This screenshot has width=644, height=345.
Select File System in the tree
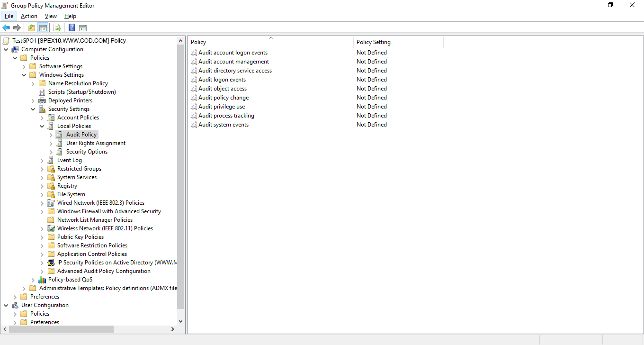[71, 194]
